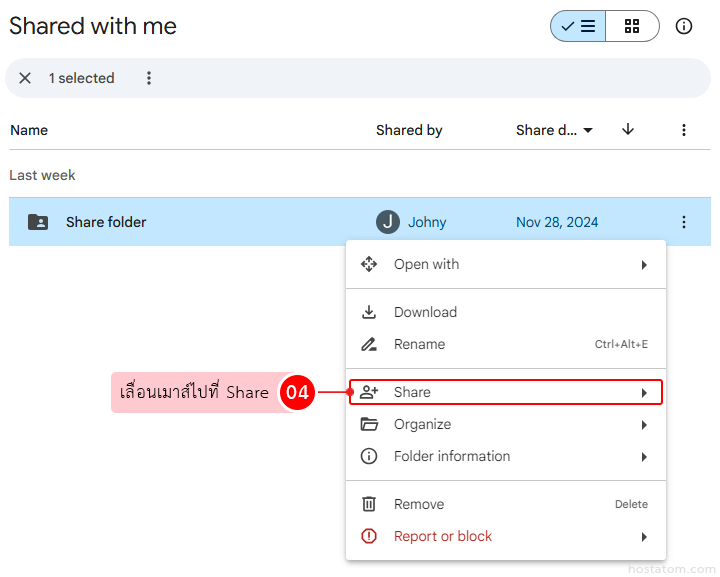Click Remove in the context menu
This screenshot has width=720, height=577.
419,504
